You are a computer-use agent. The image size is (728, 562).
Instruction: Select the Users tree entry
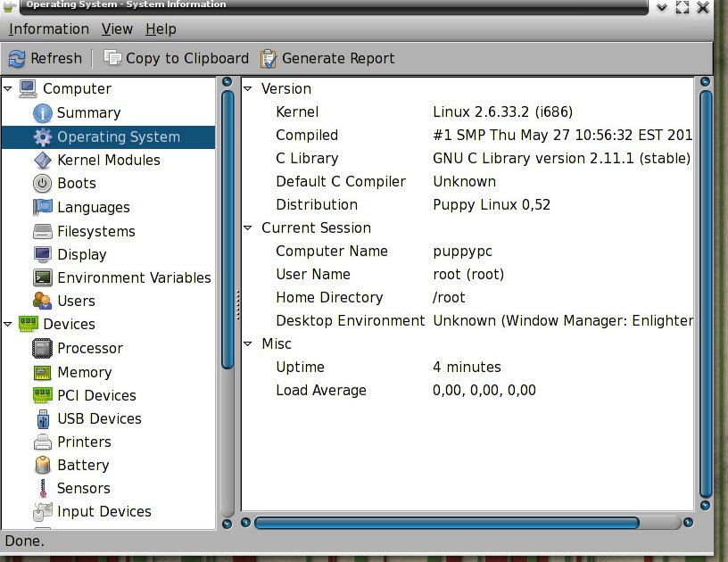(x=76, y=302)
